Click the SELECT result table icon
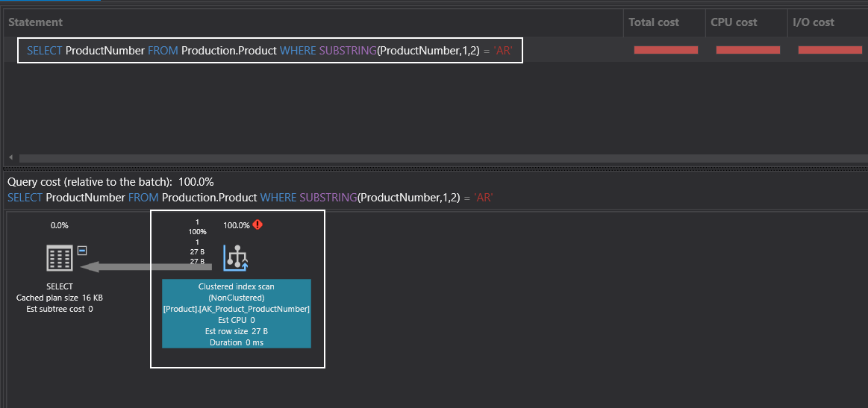Viewport: 868px width, 408px height. tap(60, 258)
